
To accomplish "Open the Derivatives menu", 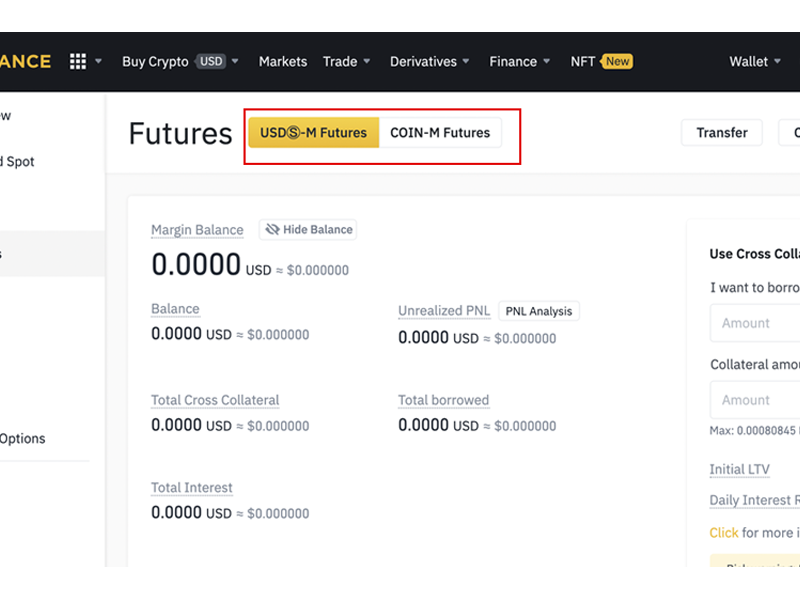I will point(423,62).
